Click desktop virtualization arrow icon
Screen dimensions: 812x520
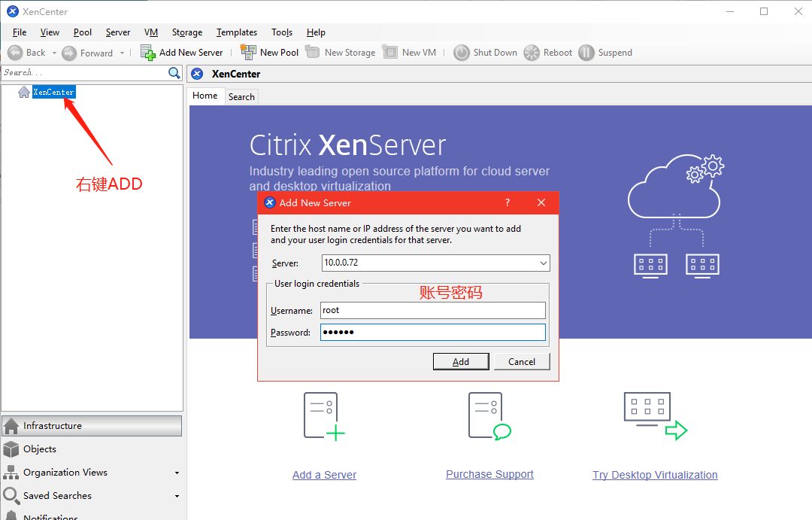tap(656, 416)
